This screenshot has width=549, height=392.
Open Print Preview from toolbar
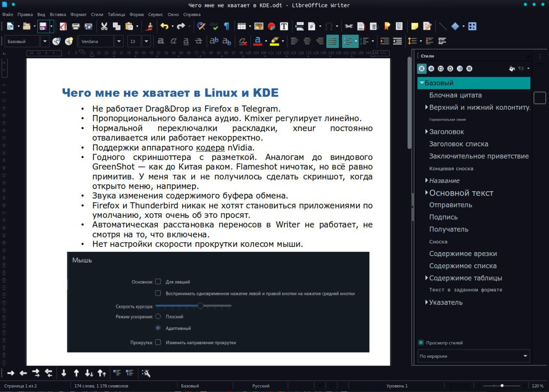pyautogui.click(x=88, y=27)
